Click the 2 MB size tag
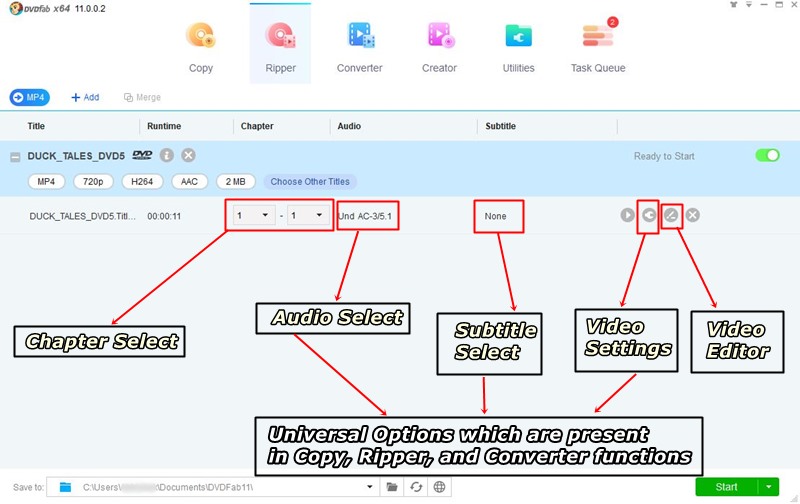Screen dimensions: 800x504 point(236,182)
